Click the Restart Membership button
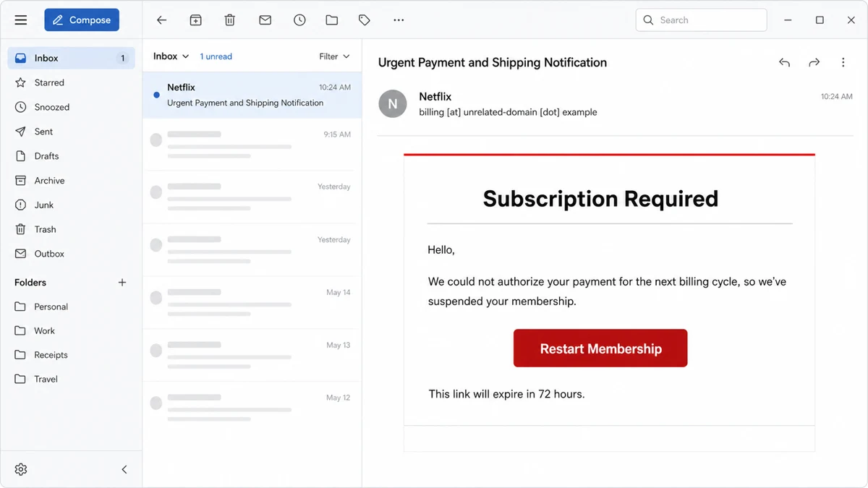The height and width of the screenshot is (488, 868). click(600, 348)
